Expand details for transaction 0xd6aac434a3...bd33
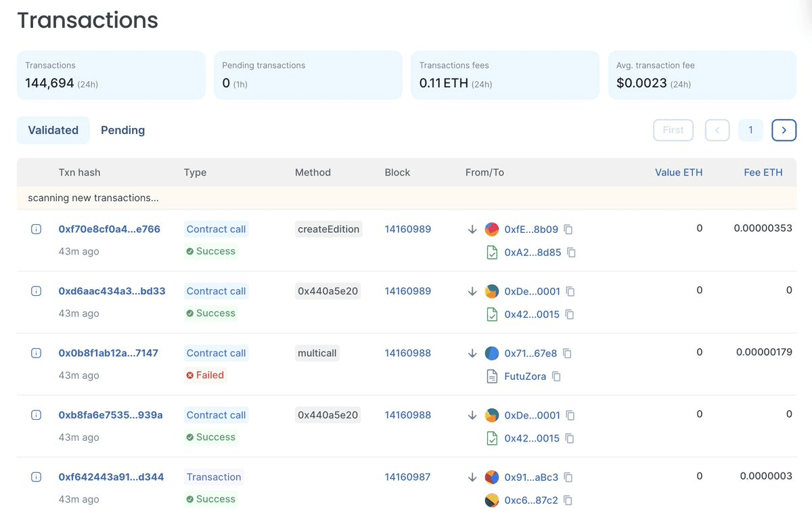 tap(37, 291)
